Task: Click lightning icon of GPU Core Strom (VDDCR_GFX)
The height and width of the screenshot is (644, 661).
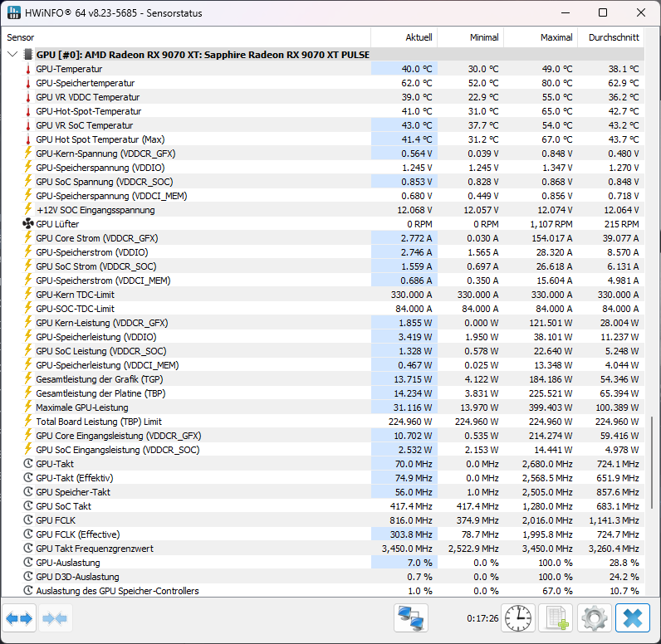Action: tap(28, 237)
